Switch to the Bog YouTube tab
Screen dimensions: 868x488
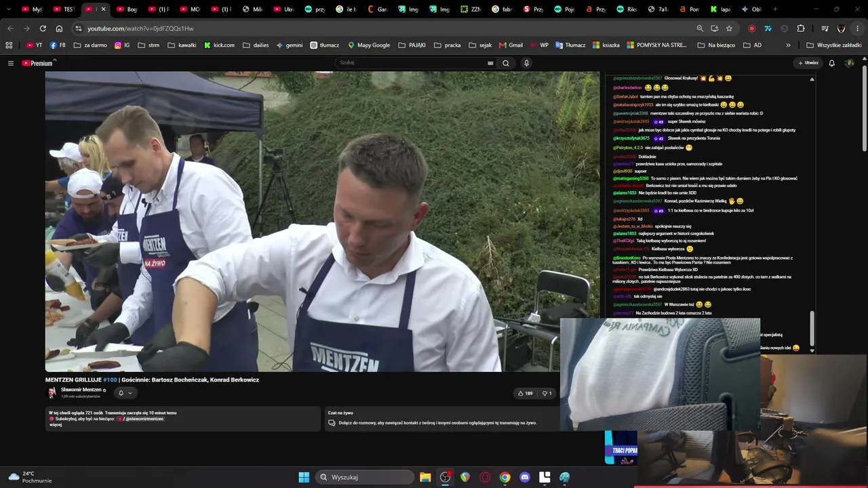point(127,9)
